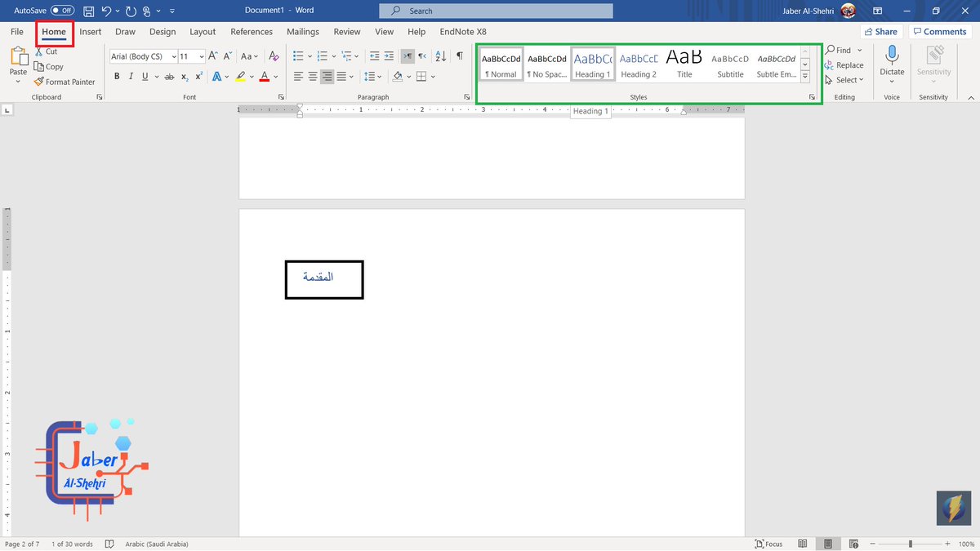Apply subscript formatting
980x551 pixels.
(185, 77)
